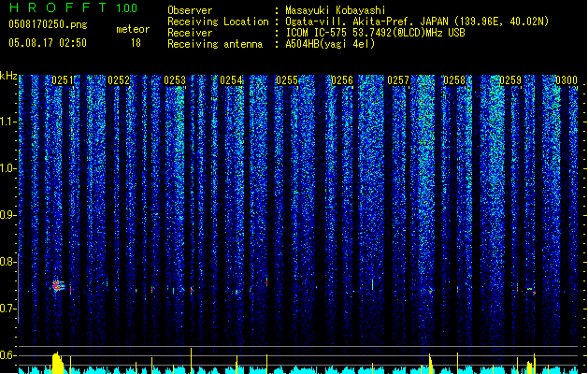This screenshot has height=374, width=588.
Task: Click the 0257 time marker
Action: coord(398,80)
